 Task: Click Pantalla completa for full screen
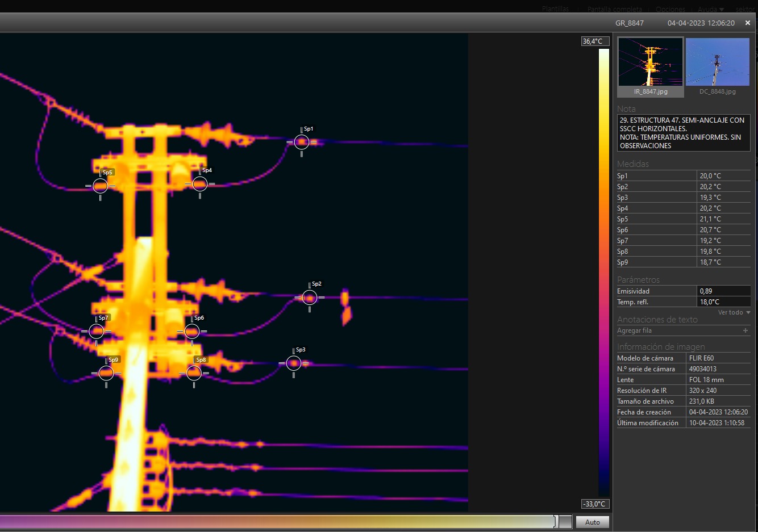614,9
